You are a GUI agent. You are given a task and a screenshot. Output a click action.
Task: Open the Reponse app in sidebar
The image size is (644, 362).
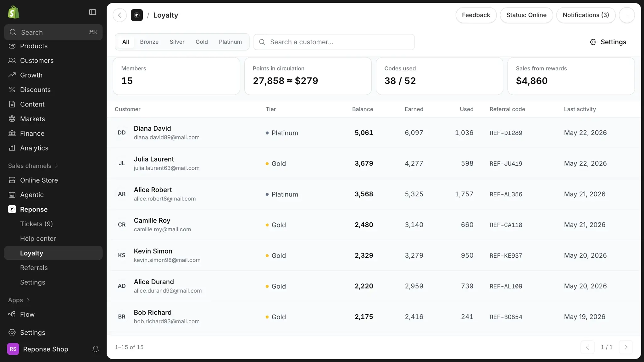(x=53, y=210)
